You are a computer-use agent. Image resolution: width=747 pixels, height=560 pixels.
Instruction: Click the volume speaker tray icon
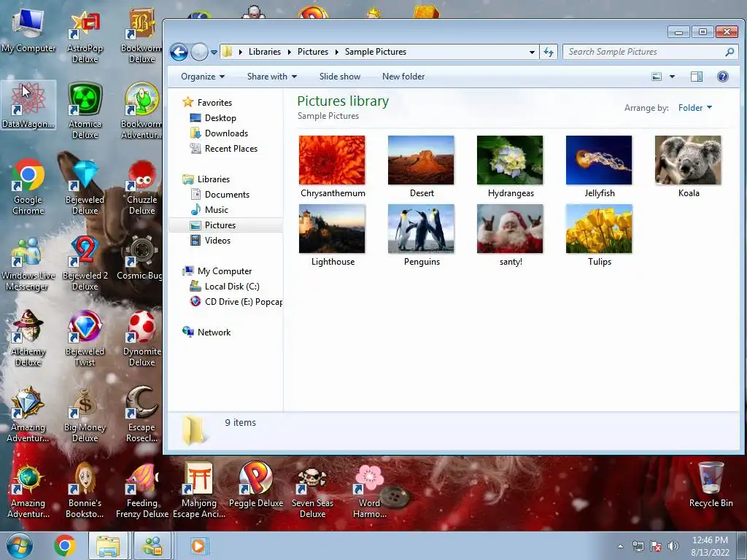(673, 546)
